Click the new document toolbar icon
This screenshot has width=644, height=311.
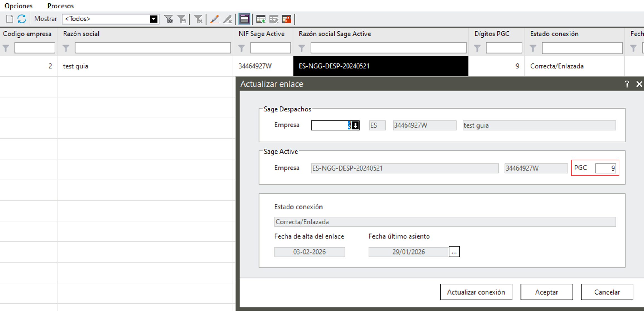click(x=9, y=19)
